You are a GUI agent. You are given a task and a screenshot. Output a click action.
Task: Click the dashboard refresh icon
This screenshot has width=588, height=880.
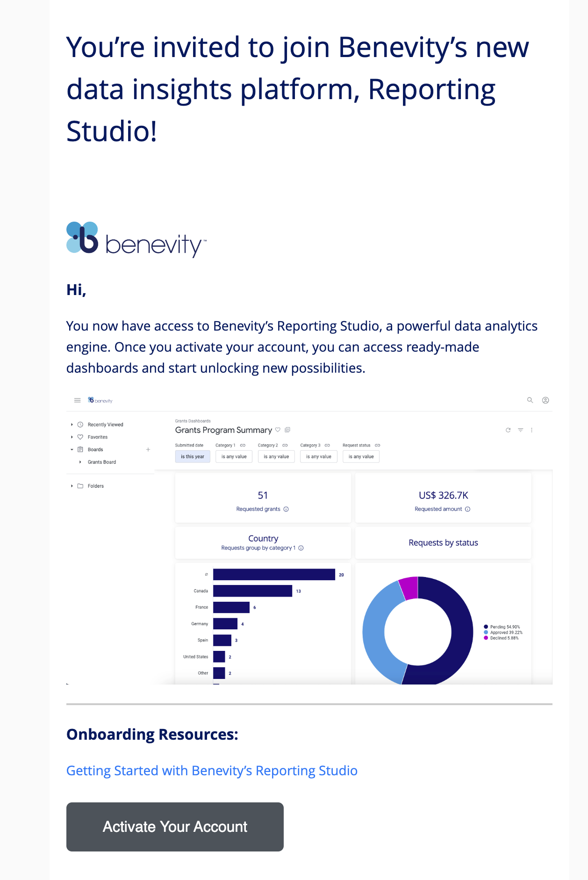click(x=508, y=430)
